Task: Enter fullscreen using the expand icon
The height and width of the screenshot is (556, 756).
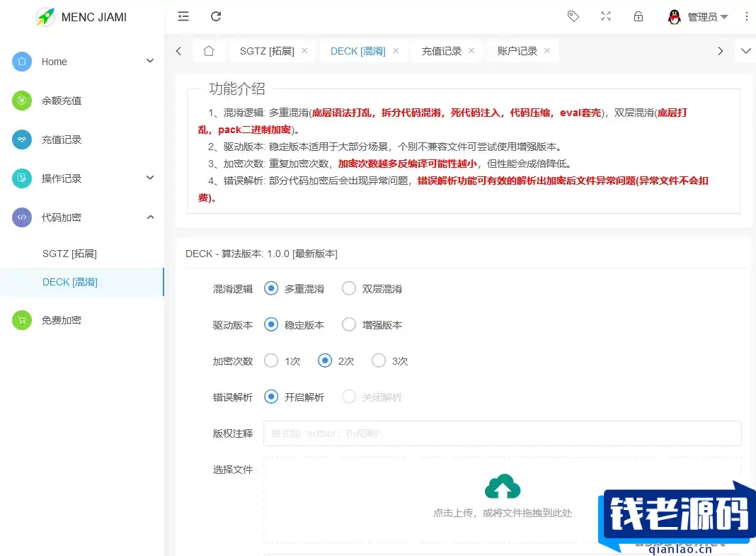Action: (x=606, y=16)
